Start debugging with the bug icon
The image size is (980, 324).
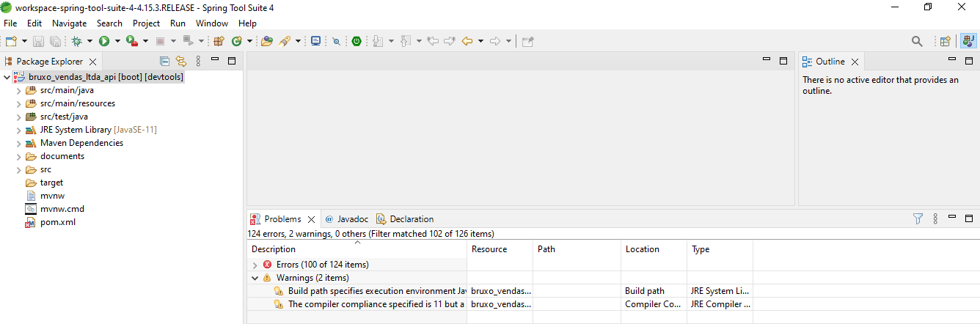click(x=76, y=41)
